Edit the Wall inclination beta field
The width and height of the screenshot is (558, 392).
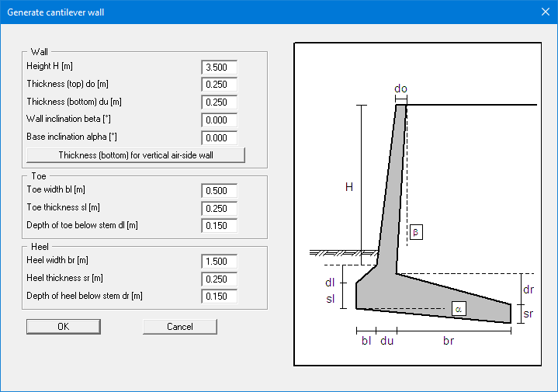pyautogui.click(x=219, y=120)
